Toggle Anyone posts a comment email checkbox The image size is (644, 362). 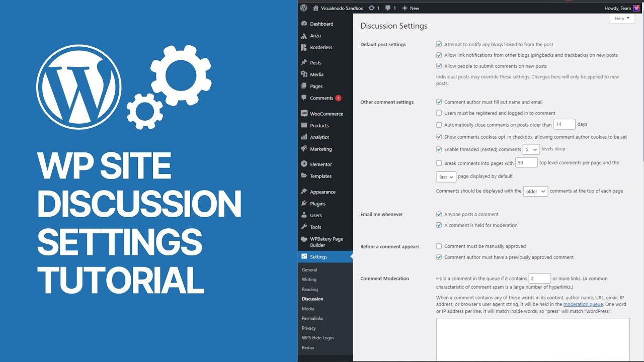pos(439,214)
